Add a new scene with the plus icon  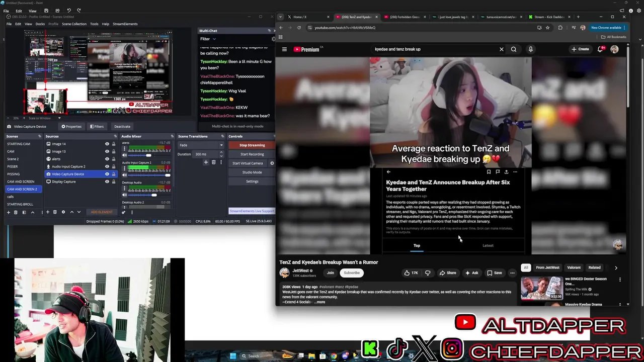click(x=8, y=212)
